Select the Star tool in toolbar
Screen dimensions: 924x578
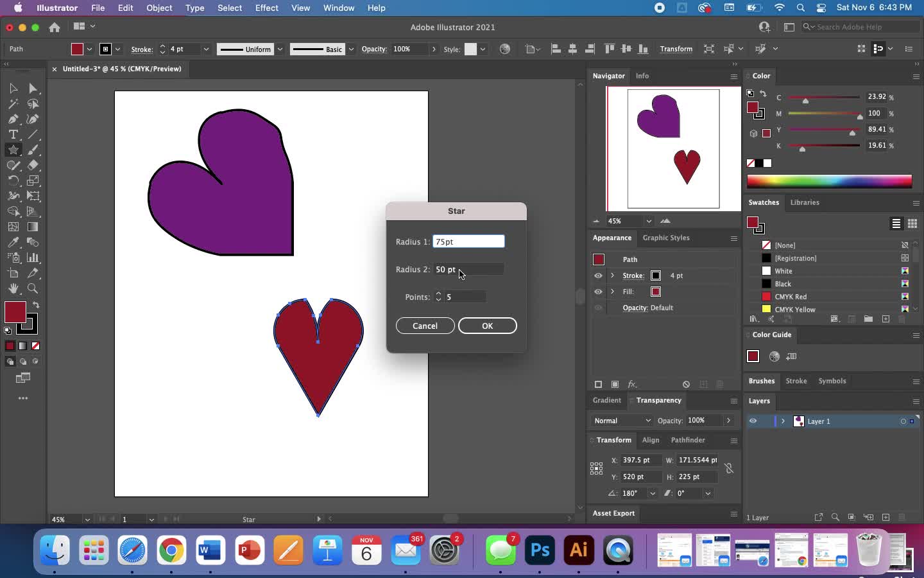point(13,150)
